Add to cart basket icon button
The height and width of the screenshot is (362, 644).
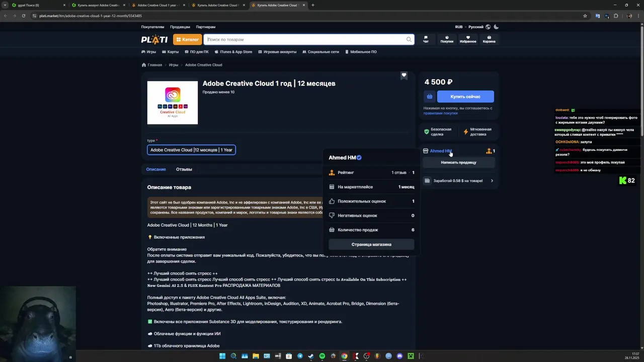pyautogui.click(x=429, y=97)
